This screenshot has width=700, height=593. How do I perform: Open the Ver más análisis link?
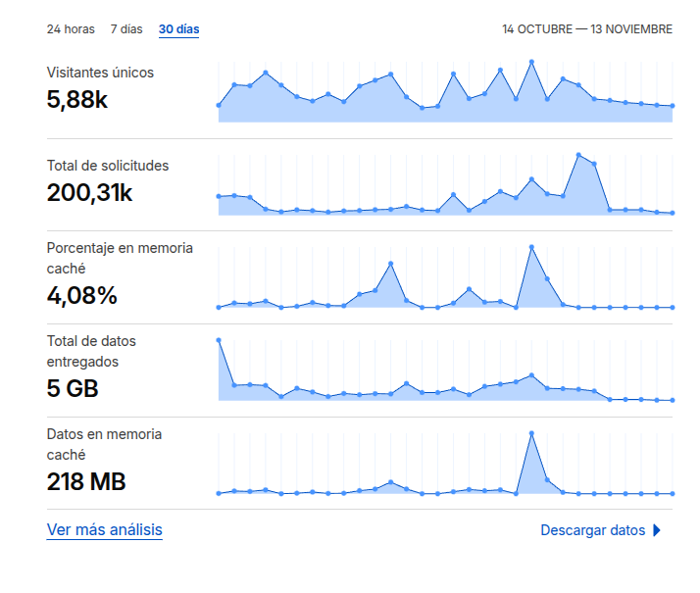[104, 530]
